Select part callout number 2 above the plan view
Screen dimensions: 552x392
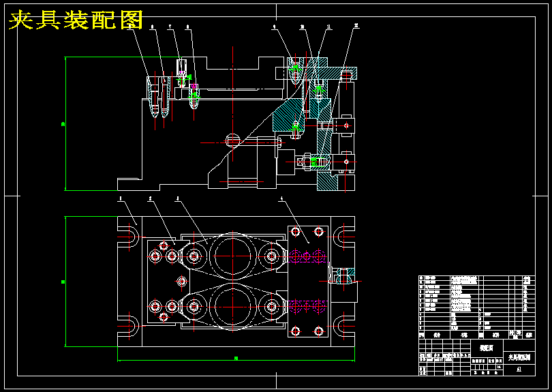[150, 198]
